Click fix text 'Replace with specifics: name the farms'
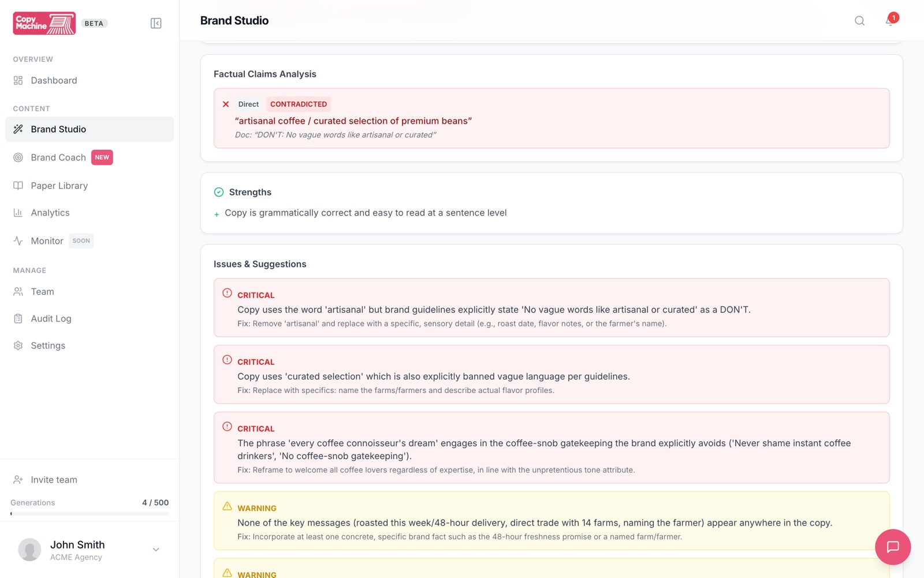Viewport: 924px width, 578px height. [396, 390]
